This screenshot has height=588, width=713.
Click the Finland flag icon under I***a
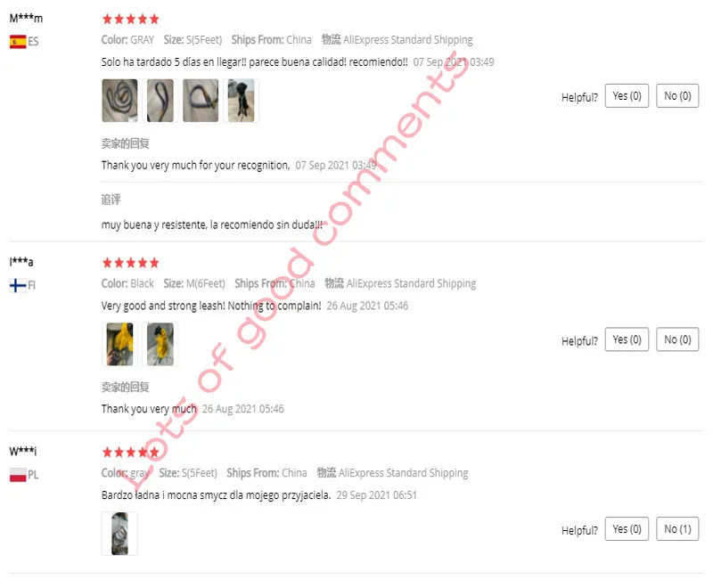[x=18, y=285]
